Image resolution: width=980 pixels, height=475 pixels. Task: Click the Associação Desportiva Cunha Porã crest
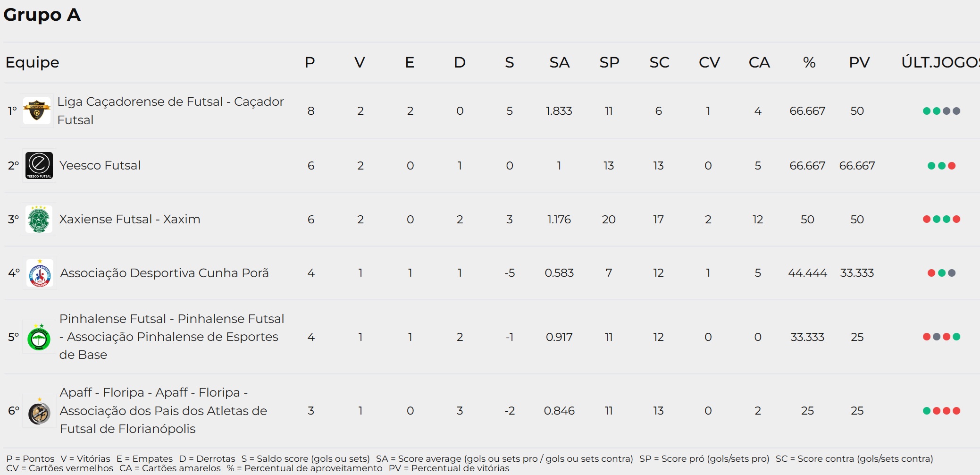[40, 273]
